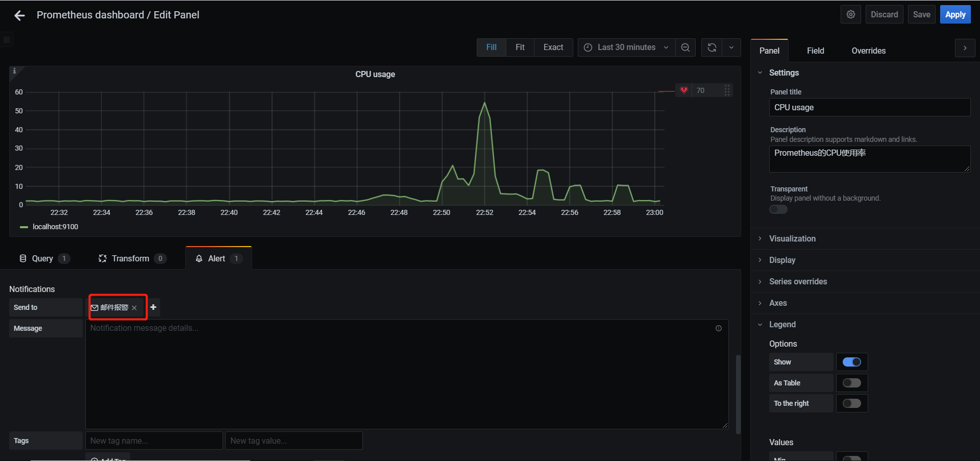Screen dimensions: 980x461
Task: Toggle the Transparent panel switch
Action: click(778, 209)
